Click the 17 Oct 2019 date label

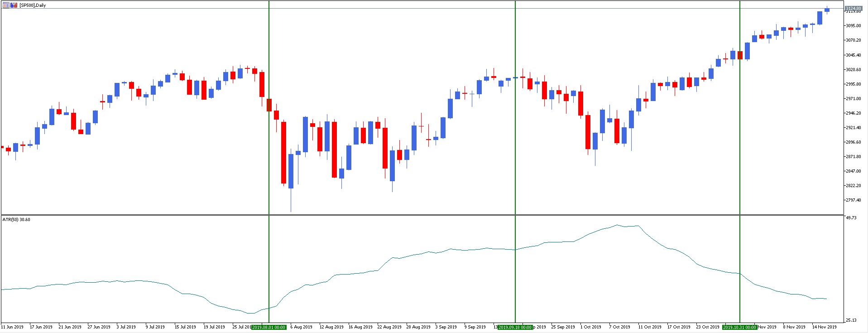coord(679,327)
